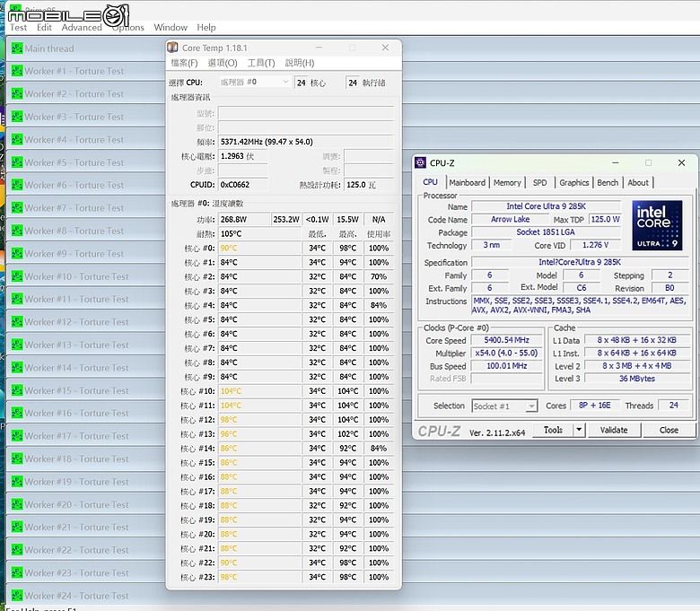The width and height of the screenshot is (700, 611).
Task: Click Worker #10 Torture Test icon
Action: point(17,276)
